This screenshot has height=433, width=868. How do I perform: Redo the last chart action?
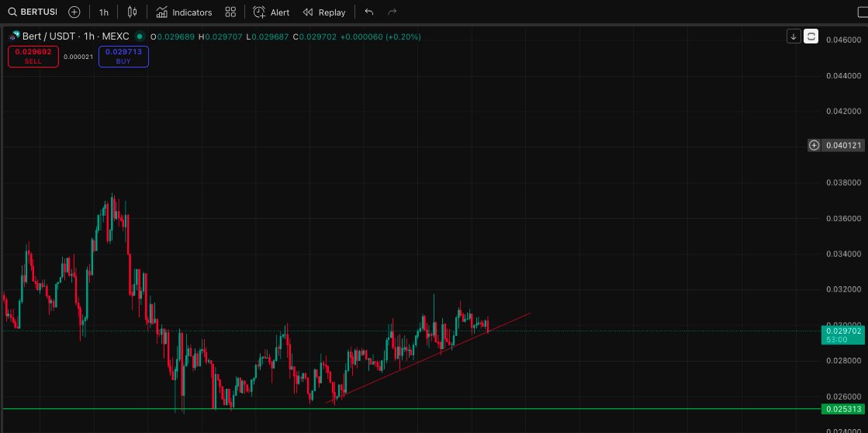393,12
